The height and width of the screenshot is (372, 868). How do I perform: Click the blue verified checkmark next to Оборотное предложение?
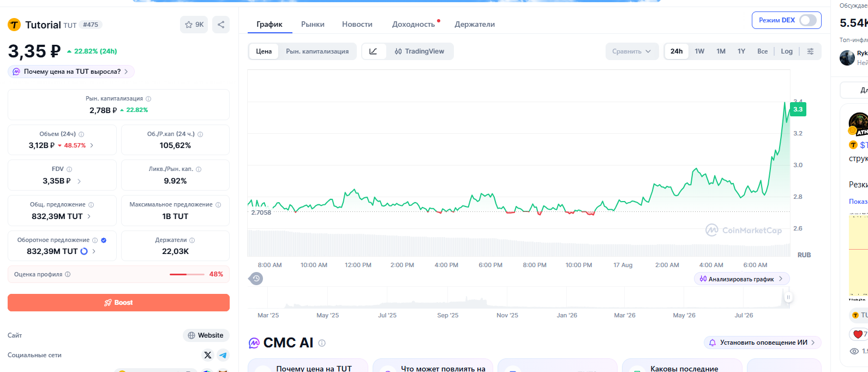tap(104, 240)
